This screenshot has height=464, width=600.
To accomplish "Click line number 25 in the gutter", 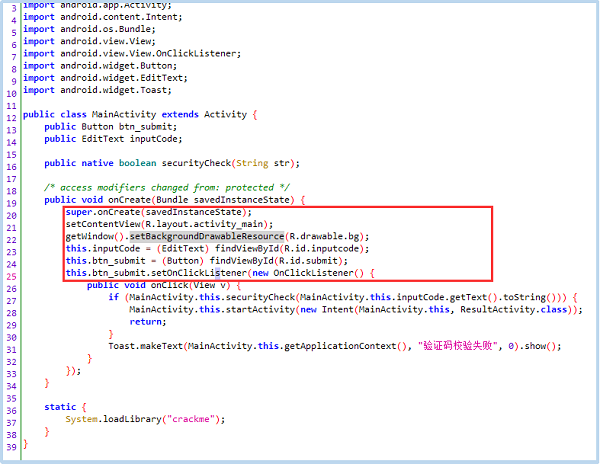I will click(11, 276).
